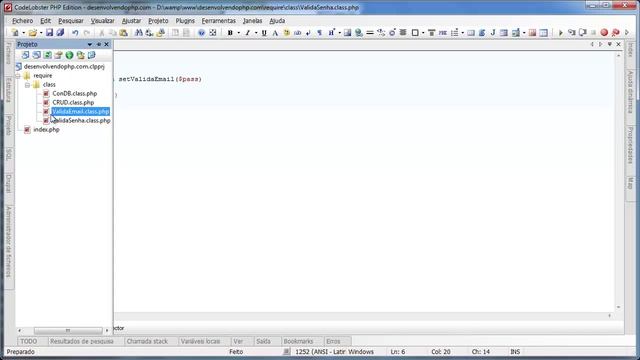Open the dropdown arrow beside Open file

tap(41, 33)
